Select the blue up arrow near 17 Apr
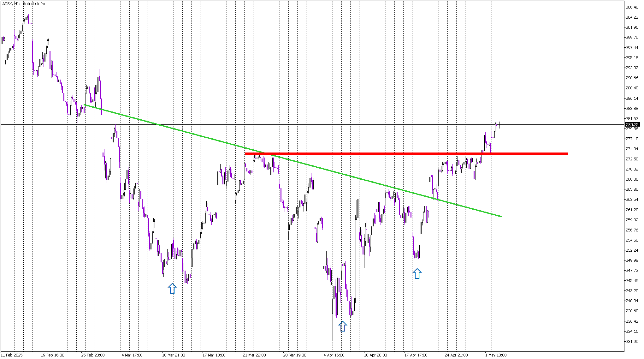This screenshot has width=644, height=359. [417, 273]
